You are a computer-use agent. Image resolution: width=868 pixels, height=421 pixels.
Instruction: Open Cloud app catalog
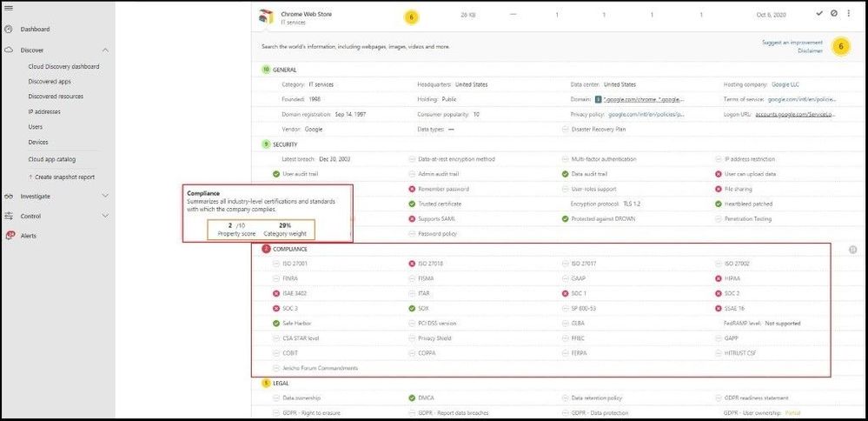click(52, 159)
